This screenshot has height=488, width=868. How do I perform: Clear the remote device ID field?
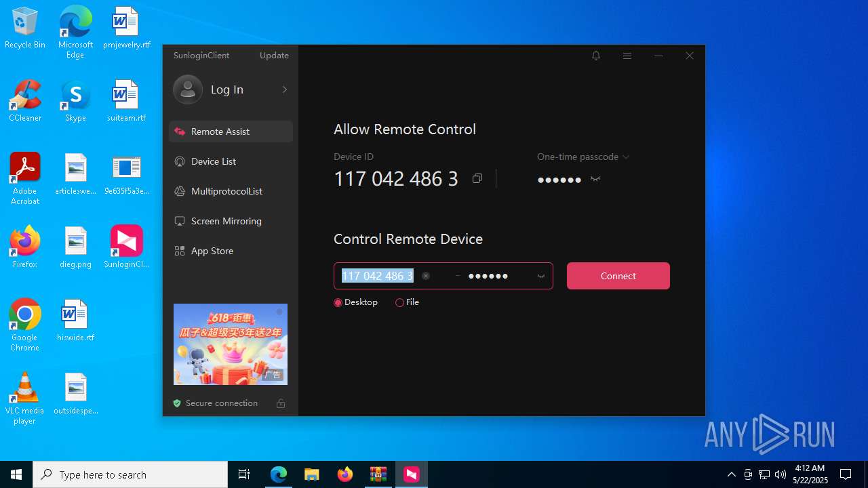point(426,276)
